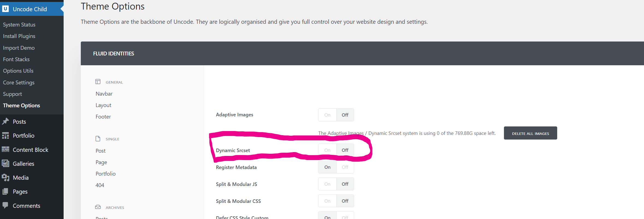Click the Adaptive Images space usage text
Image resolution: width=644 pixels, height=219 pixels.
coord(407,133)
